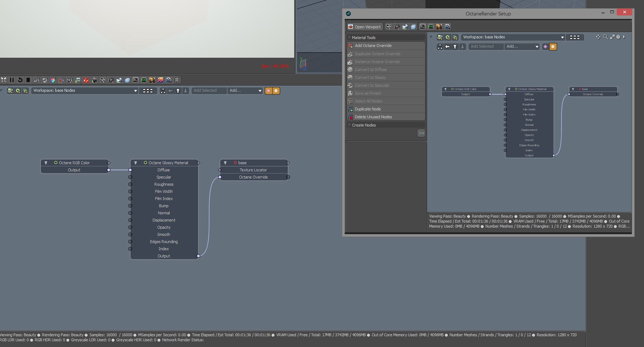Click the fit-to-view crossed arrows icon in main toolbar
Viewport: 644px width, 347px height.
coord(4,80)
